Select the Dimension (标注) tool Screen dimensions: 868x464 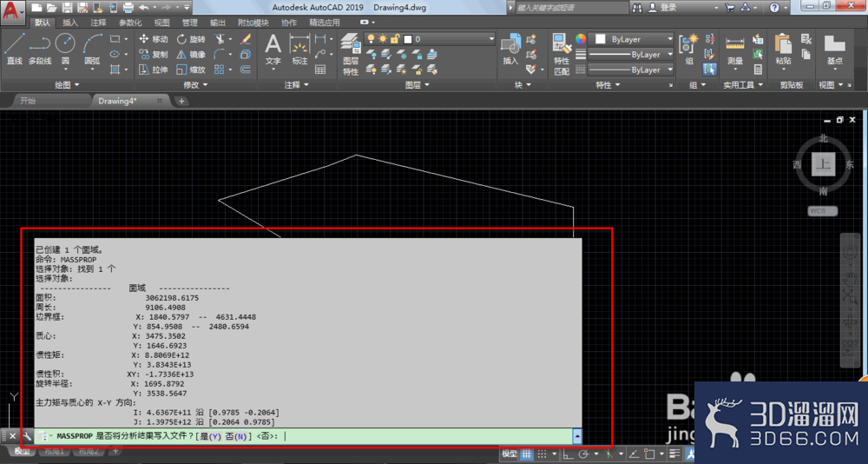tap(299, 49)
